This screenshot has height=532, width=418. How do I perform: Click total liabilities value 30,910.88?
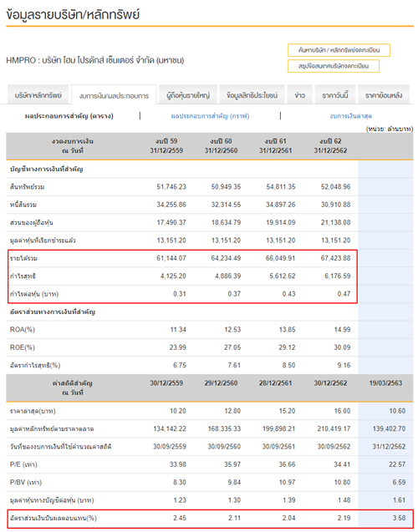point(335,205)
